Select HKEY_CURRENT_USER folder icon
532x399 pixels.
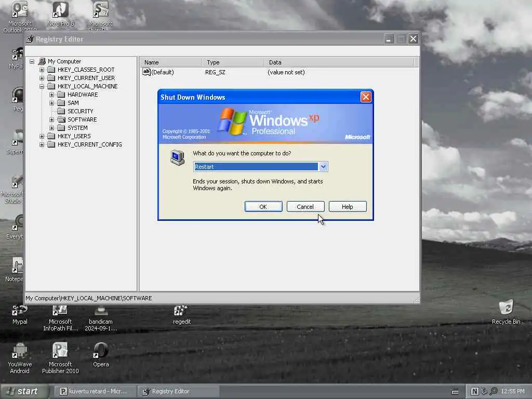[x=51, y=78]
